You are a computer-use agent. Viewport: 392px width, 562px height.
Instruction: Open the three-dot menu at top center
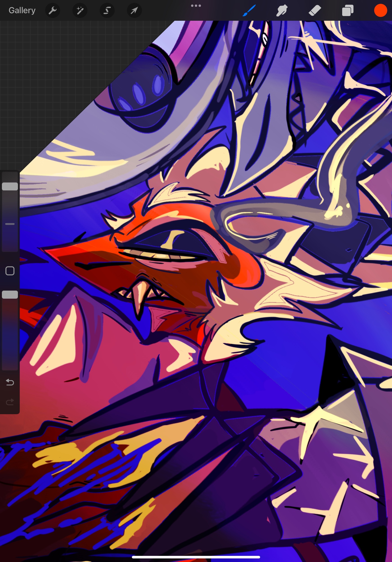pyautogui.click(x=196, y=6)
